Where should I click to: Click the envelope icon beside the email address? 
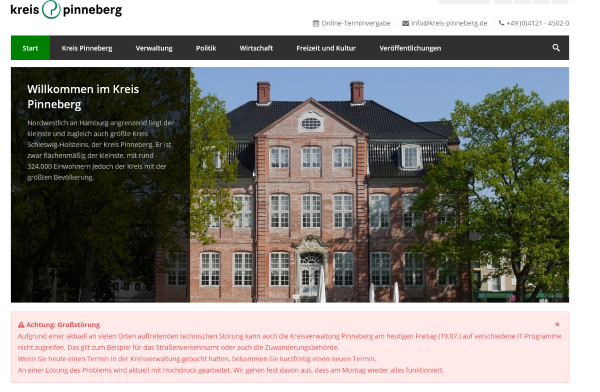pyautogui.click(x=405, y=23)
